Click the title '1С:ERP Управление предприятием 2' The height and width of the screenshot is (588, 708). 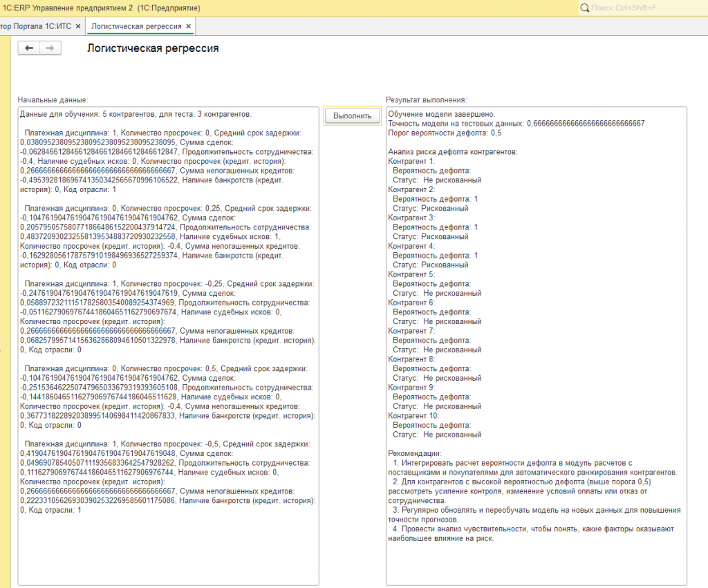tap(68, 8)
